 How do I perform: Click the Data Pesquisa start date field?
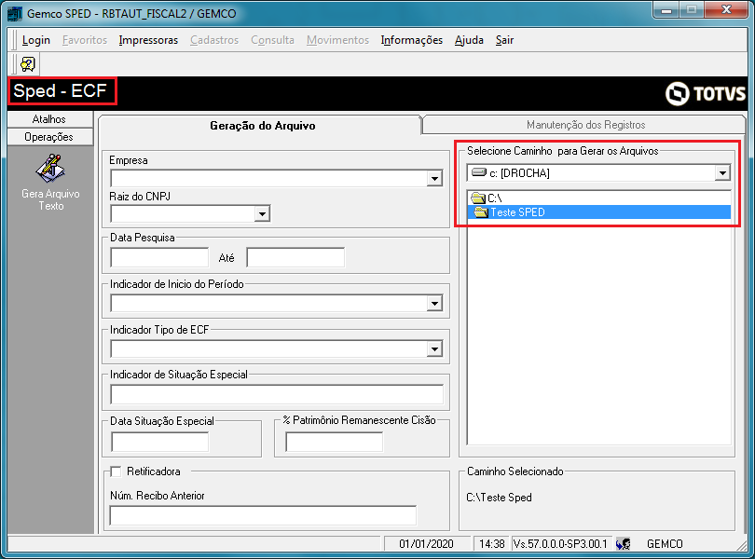pyautogui.click(x=160, y=257)
